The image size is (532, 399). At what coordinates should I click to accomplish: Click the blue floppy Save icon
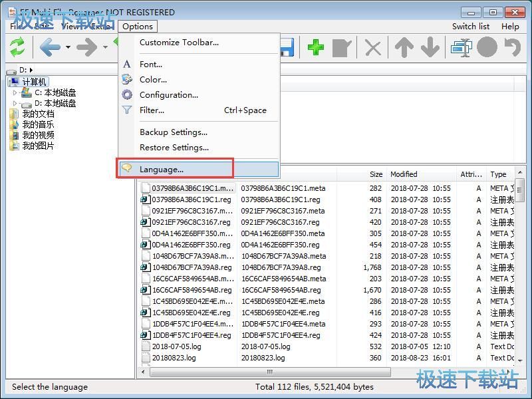click(x=287, y=47)
